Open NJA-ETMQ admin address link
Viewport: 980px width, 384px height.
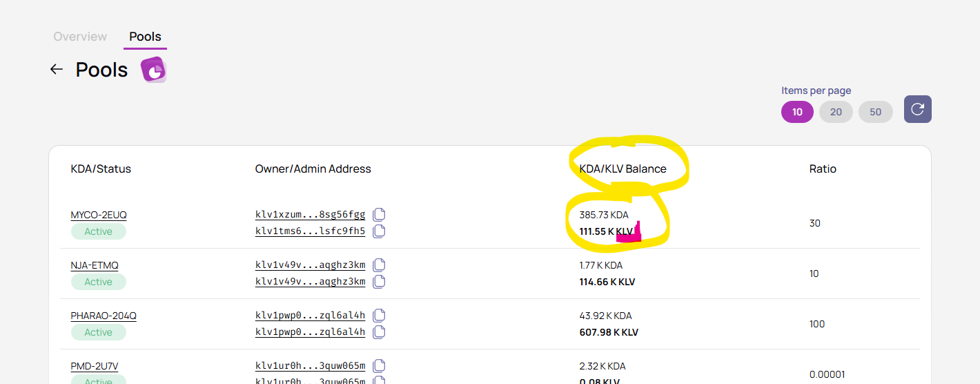tap(310, 282)
